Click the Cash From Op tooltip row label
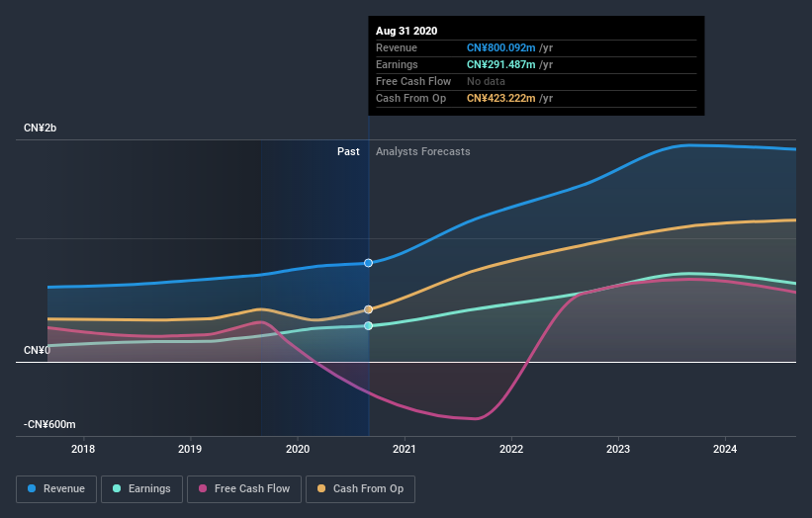Image resolution: width=812 pixels, height=518 pixels. [411, 98]
